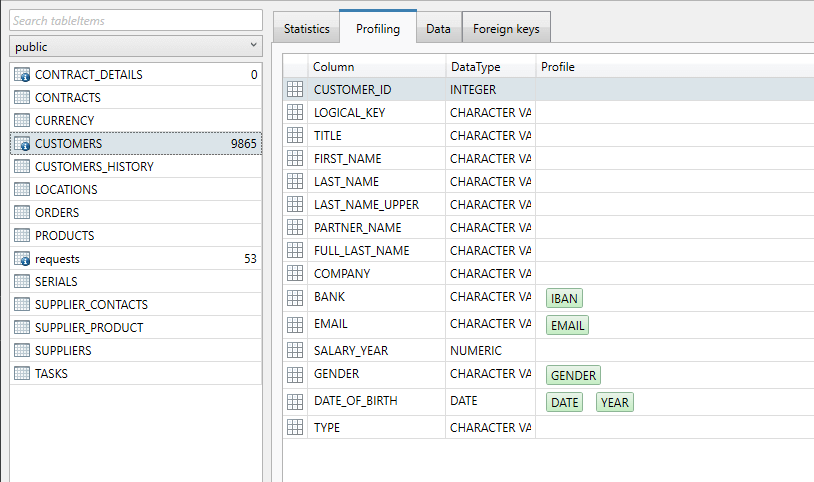Screen dimensions: 814x482
Task: Click the grid icon beside CUSTOMER_ID column
Action: tap(295, 89)
